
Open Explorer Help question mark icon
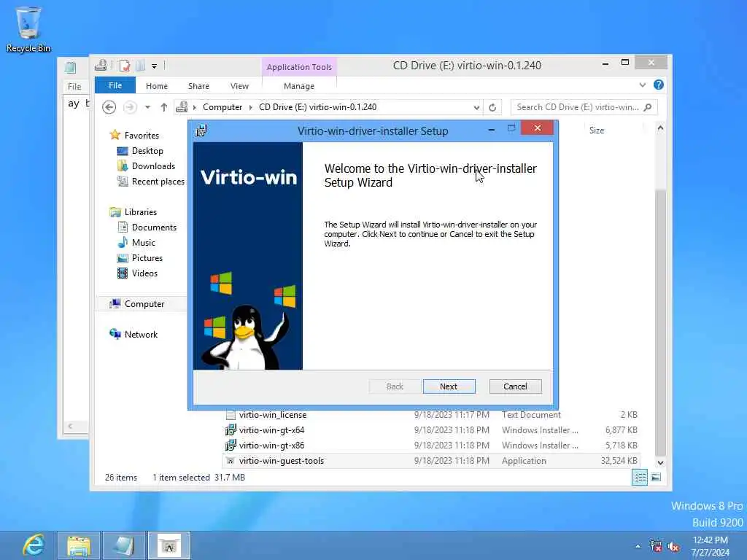(659, 85)
